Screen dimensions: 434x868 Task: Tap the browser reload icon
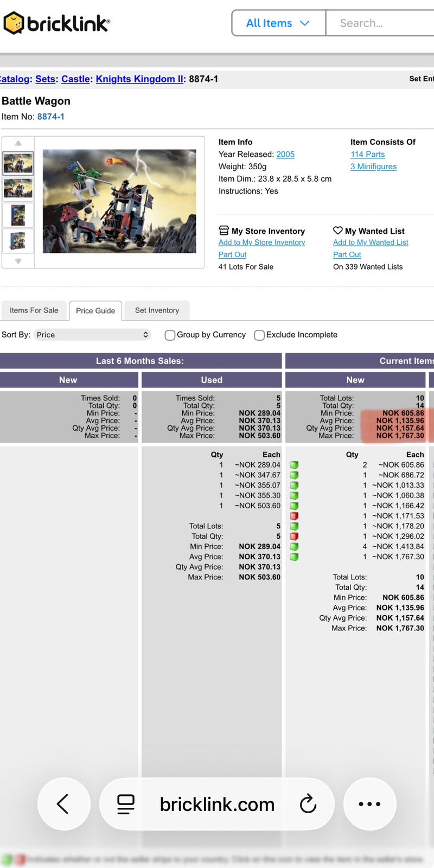[x=308, y=804]
